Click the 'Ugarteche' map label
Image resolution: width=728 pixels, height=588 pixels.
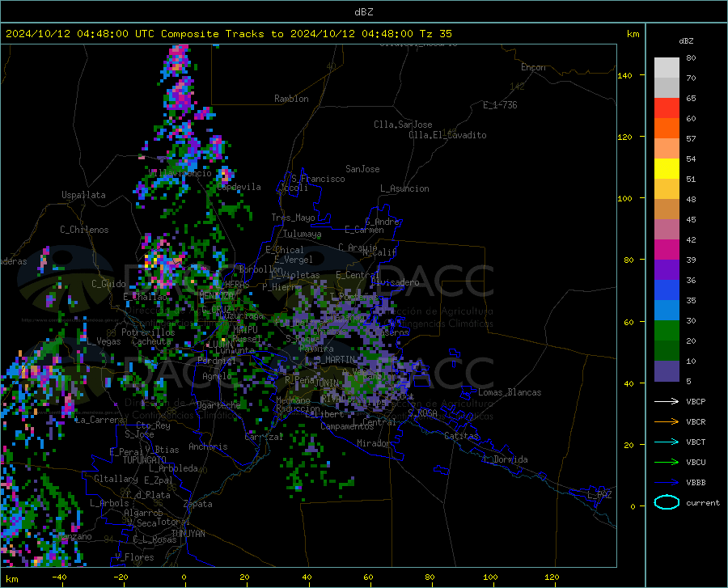click(218, 405)
